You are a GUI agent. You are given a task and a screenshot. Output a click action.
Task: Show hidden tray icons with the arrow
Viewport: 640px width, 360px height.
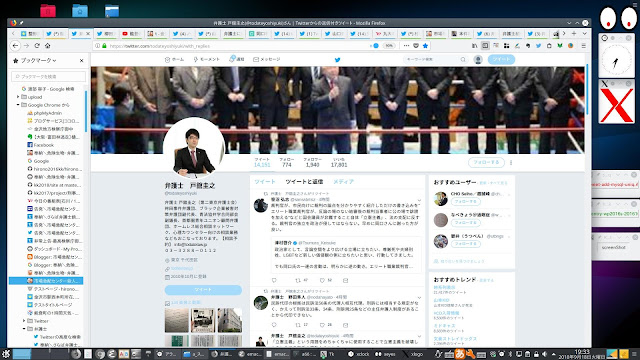click(553, 354)
